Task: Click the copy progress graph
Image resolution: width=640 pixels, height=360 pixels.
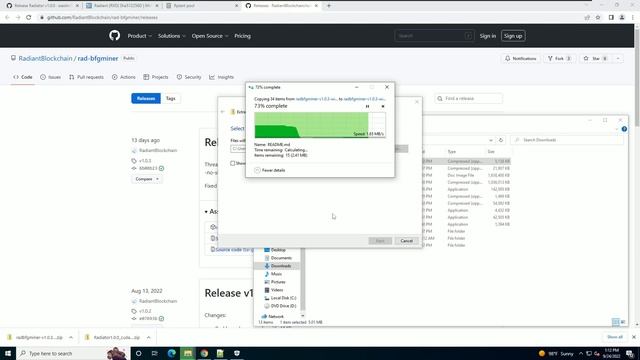Action: (x=320, y=125)
